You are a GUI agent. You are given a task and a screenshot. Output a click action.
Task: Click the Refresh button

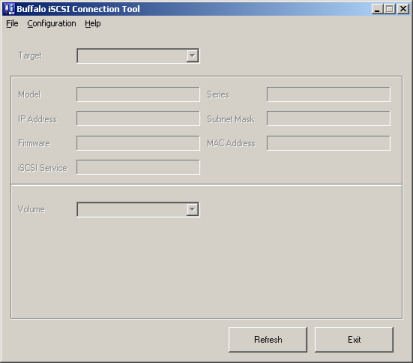coord(268,340)
